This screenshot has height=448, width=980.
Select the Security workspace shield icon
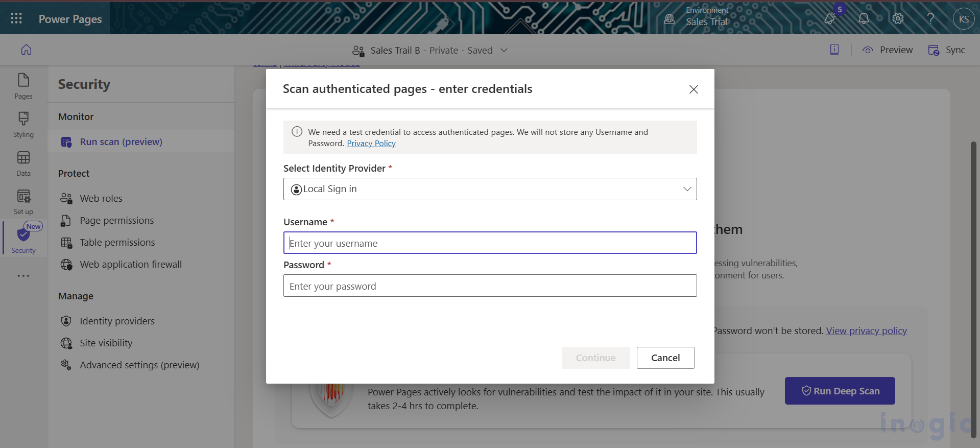23,235
